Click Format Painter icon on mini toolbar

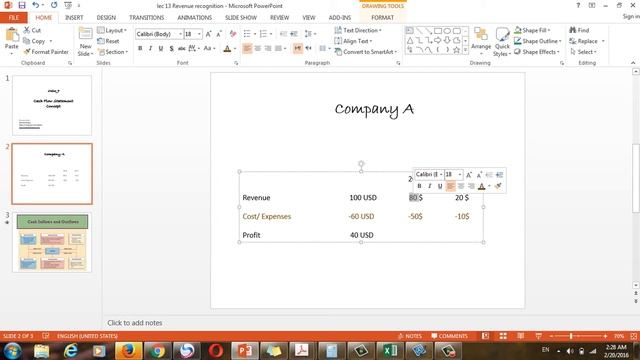[498, 186]
